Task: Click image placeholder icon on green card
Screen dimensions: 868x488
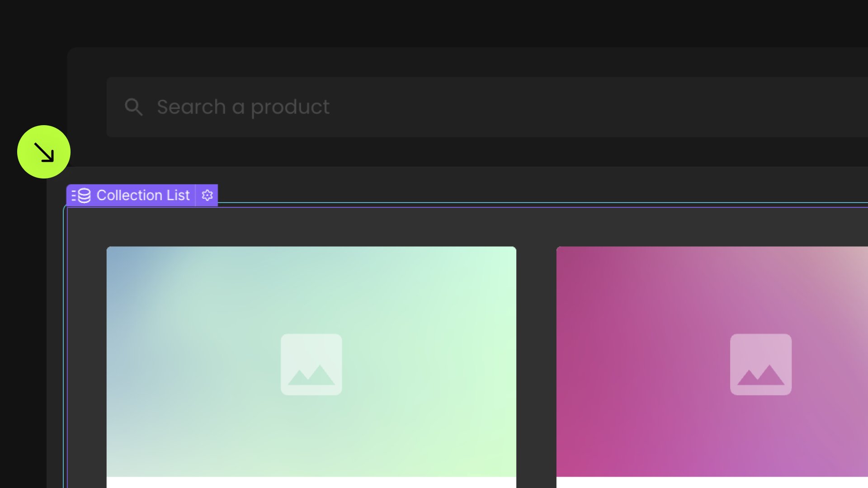Action: pos(311,364)
